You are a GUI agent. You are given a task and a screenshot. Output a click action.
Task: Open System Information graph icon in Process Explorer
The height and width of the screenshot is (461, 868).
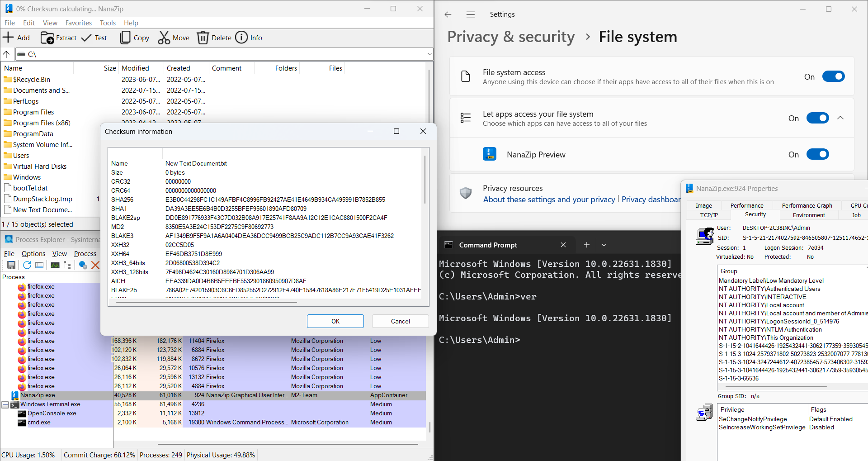pyautogui.click(x=55, y=265)
